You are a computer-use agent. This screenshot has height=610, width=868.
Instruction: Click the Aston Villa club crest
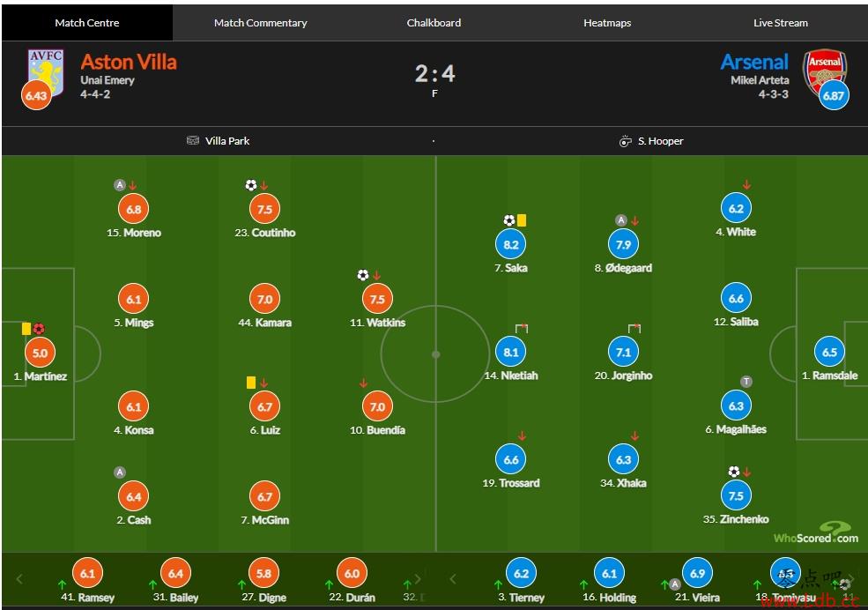click(x=46, y=72)
